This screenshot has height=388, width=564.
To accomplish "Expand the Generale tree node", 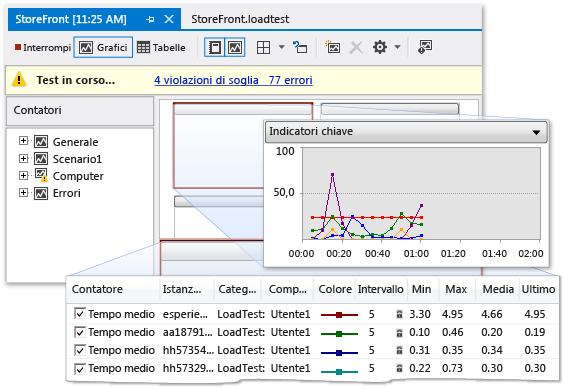I will (23, 141).
